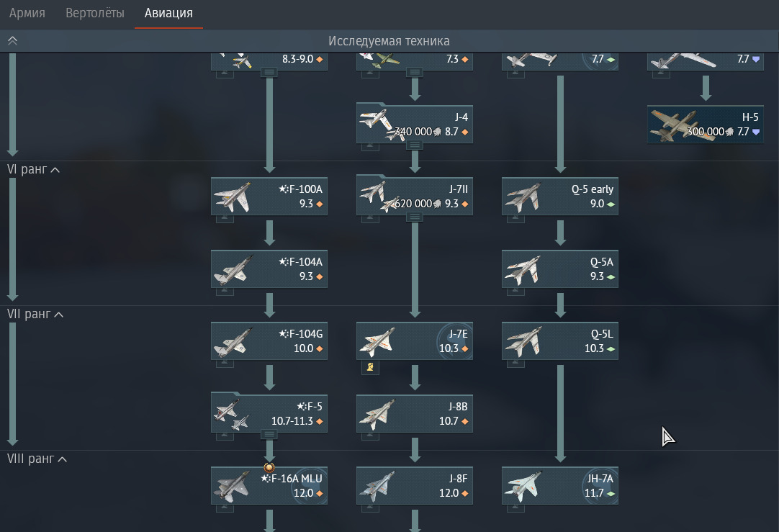Click the F-104G aircraft icon

point(233,342)
